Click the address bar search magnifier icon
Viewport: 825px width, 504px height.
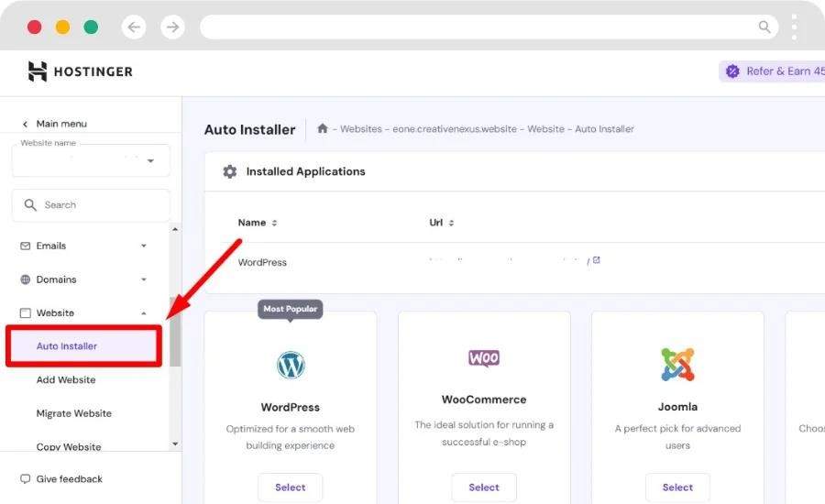[764, 27]
